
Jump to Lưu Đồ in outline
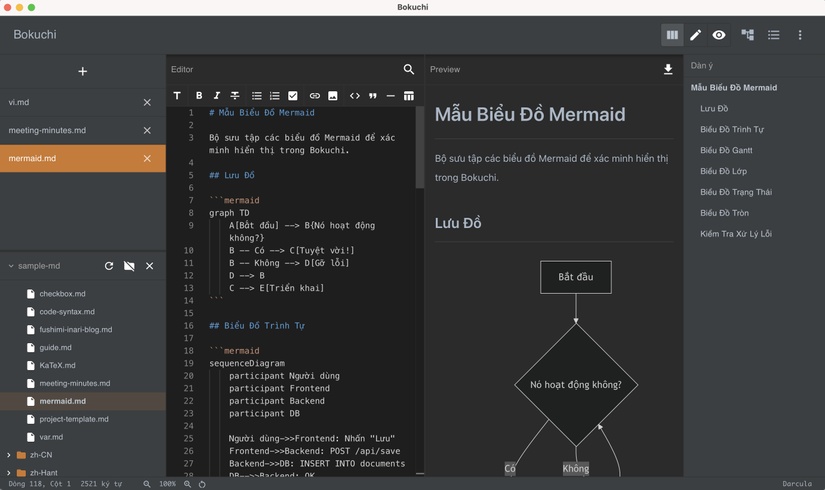click(714, 108)
